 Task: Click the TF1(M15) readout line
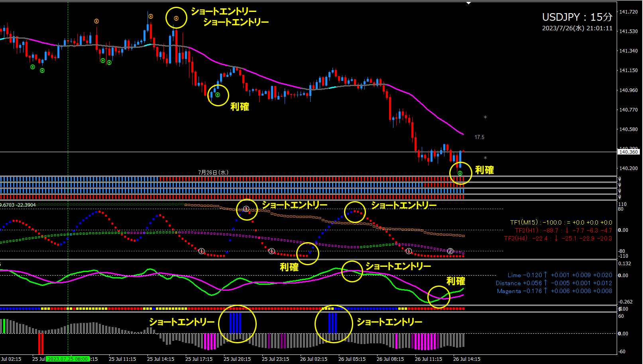pyautogui.click(x=561, y=222)
